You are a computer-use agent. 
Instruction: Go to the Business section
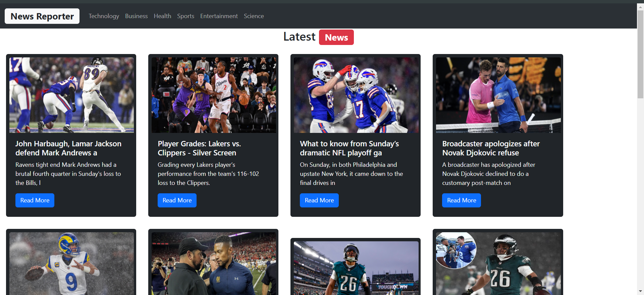(136, 16)
